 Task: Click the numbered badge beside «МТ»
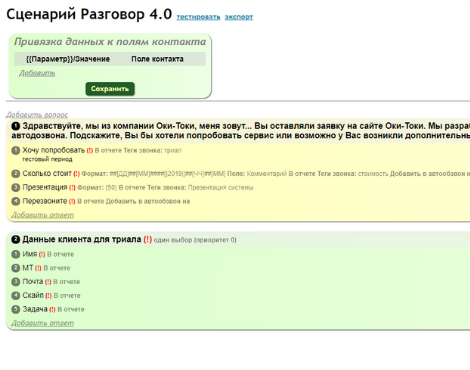16,268
